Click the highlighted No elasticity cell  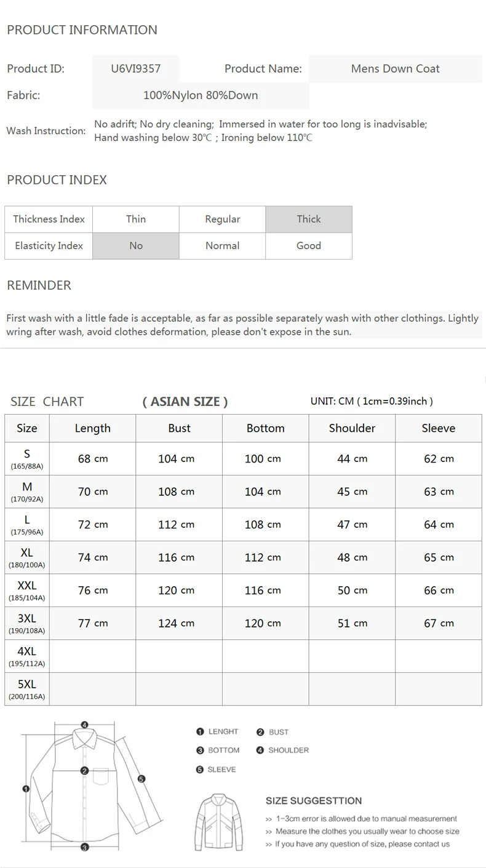coord(136,245)
